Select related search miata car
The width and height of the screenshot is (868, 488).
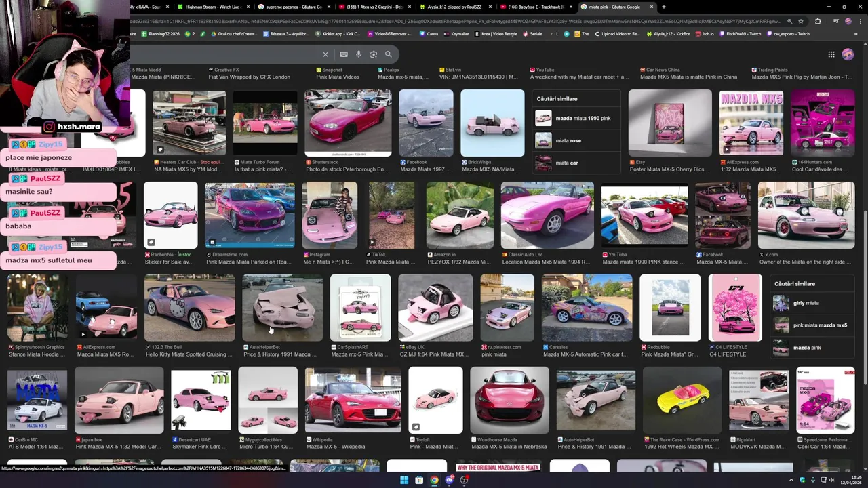pos(576,163)
